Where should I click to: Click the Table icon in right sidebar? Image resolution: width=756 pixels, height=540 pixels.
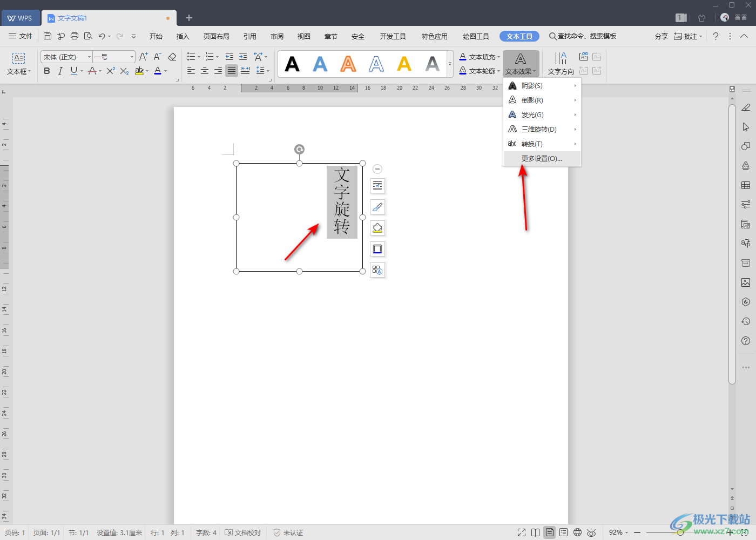746,185
